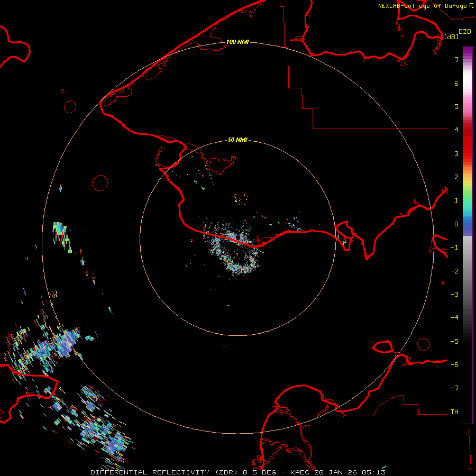Click the TH threshold label on the legend
Viewport: 476px width, 476px height.
point(454,412)
